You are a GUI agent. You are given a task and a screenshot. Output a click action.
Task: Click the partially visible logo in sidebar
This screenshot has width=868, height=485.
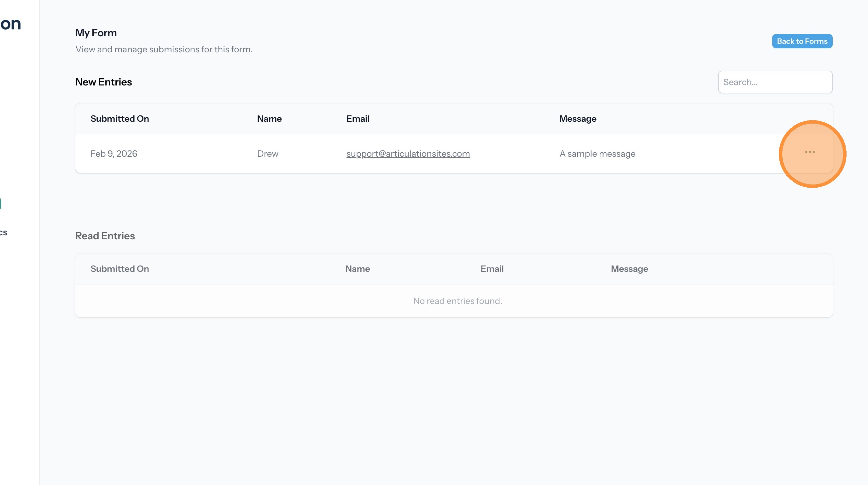[x=10, y=24]
